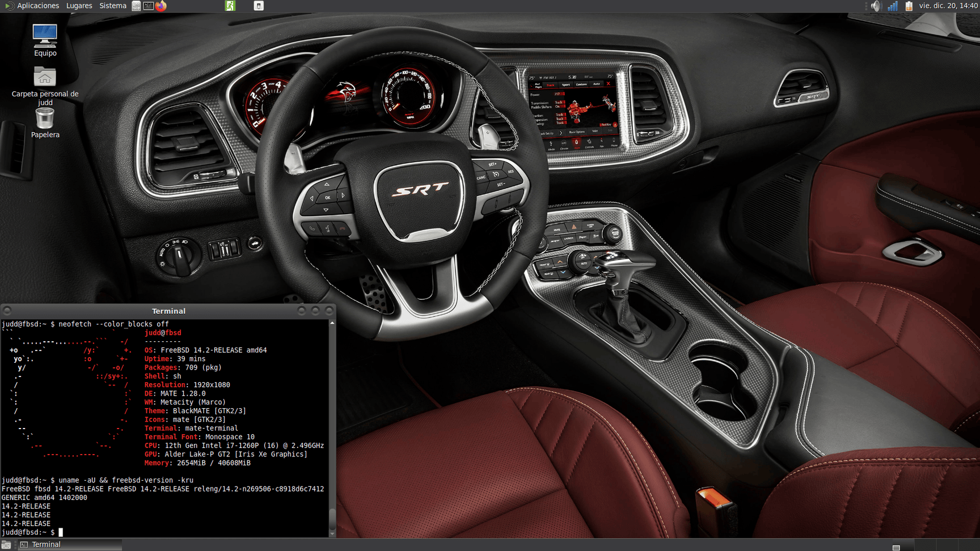
Task: Launch the file manager from top panel
Action: click(x=136, y=6)
